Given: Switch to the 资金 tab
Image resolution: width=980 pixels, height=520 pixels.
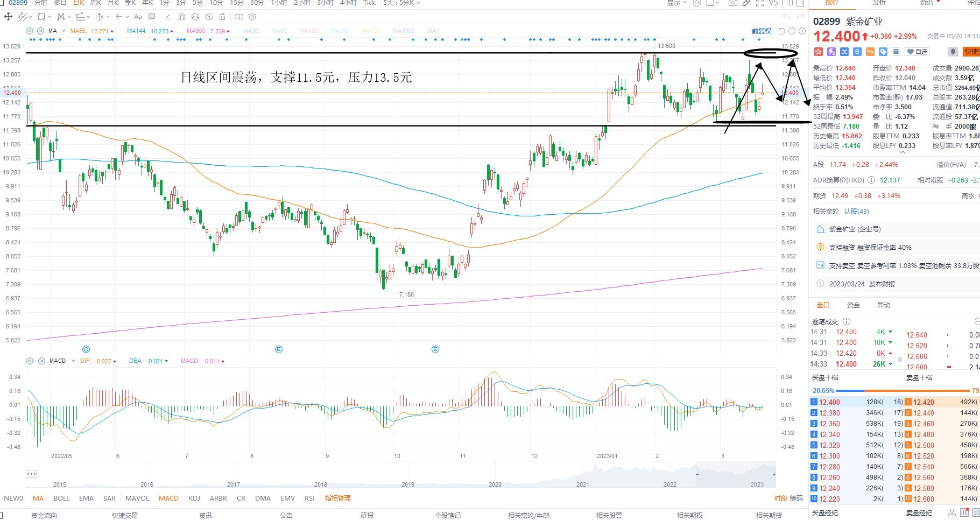Looking at the screenshot, I should tap(853, 305).
